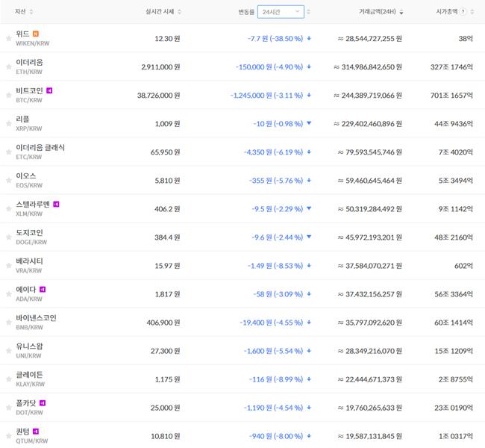Star the XLM/KRW asset
This screenshot has width=485, height=448.
[x=9, y=208]
